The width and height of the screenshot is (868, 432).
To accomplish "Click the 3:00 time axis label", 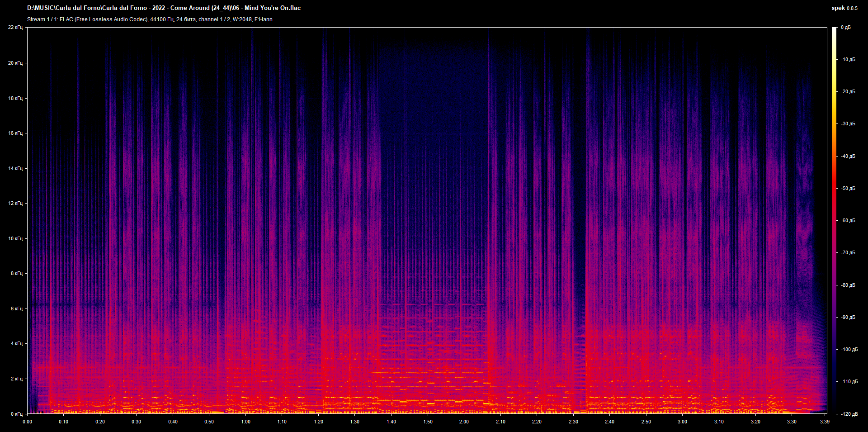I will [x=682, y=422].
